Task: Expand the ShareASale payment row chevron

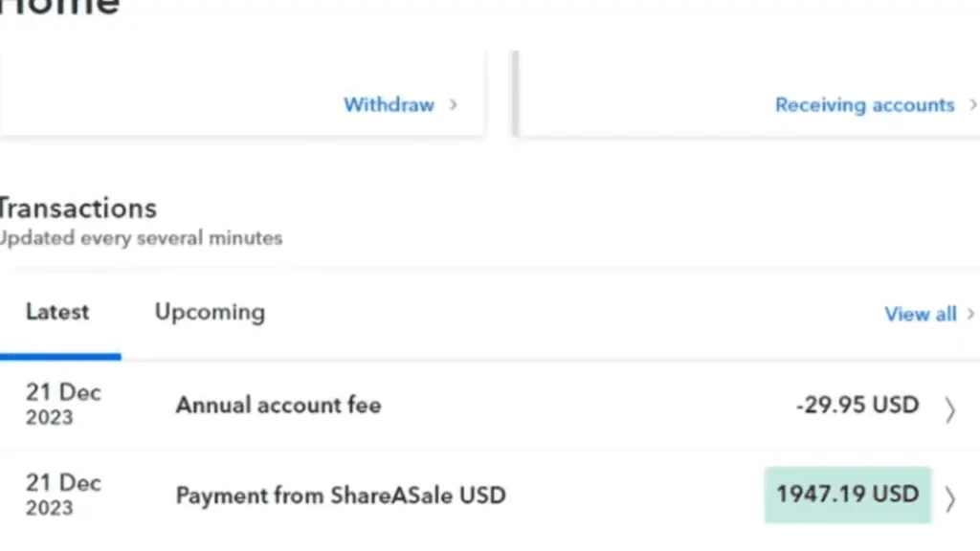Action: tap(950, 499)
